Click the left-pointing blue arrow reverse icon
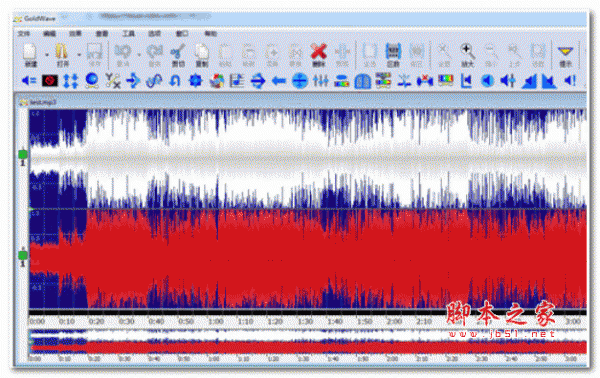The image size is (600, 378). [x=279, y=81]
